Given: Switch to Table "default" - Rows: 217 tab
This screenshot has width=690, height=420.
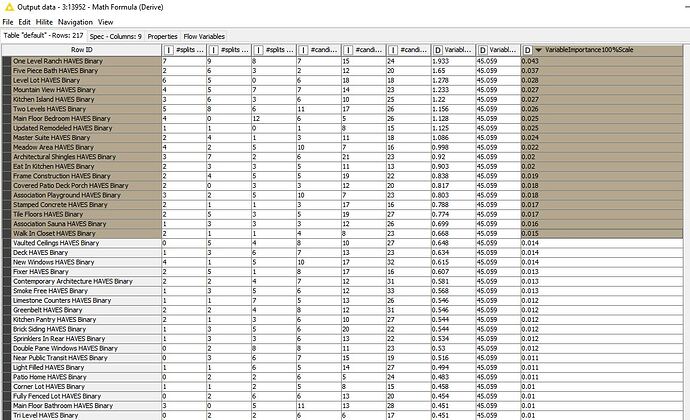Looking at the screenshot, I should (43, 36).
